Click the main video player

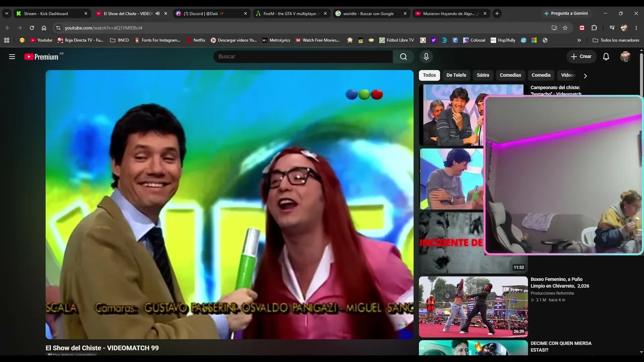pyautogui.click(x=229, y=205)
